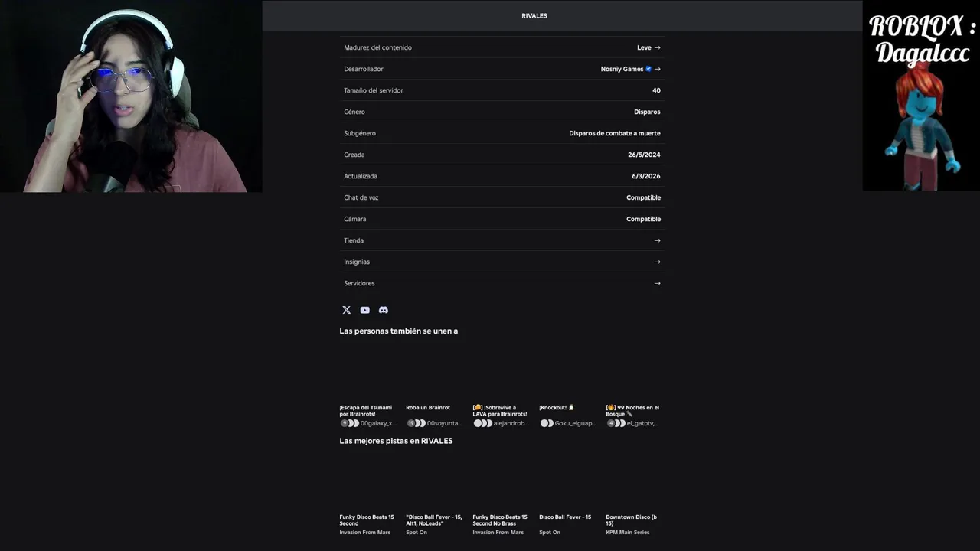980x551 pixels.
Task: Click friend avatars under ¡Knockout!
Action: click(x=547, y=423)
